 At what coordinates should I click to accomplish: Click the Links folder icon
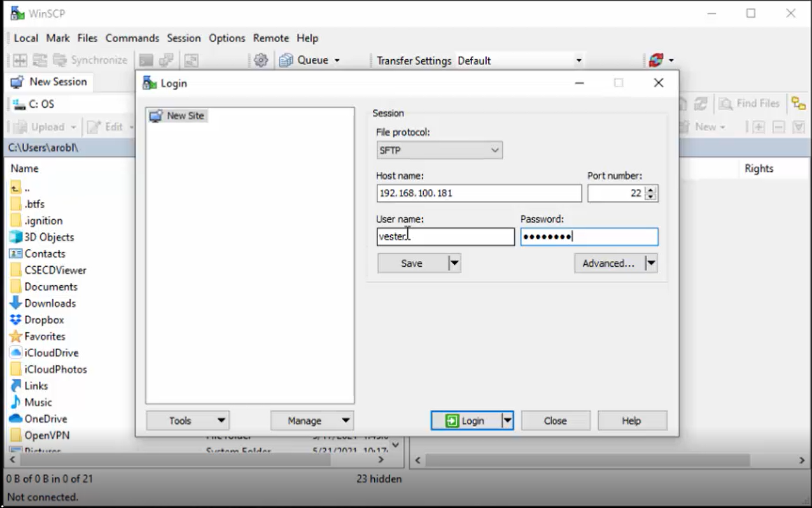point(16,386)
